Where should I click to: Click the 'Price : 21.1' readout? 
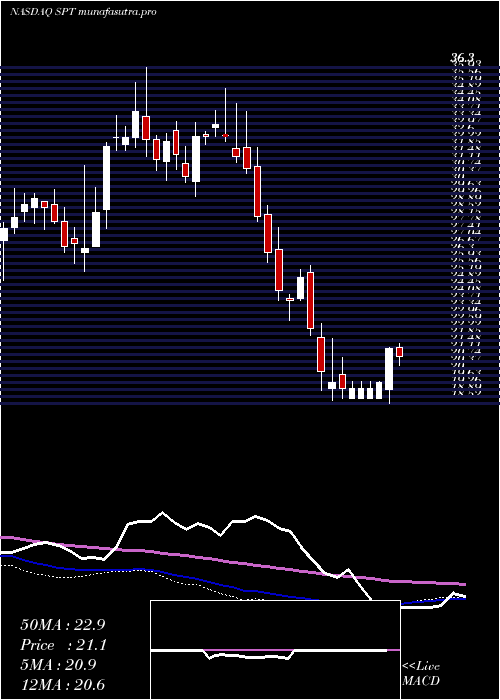63,645
